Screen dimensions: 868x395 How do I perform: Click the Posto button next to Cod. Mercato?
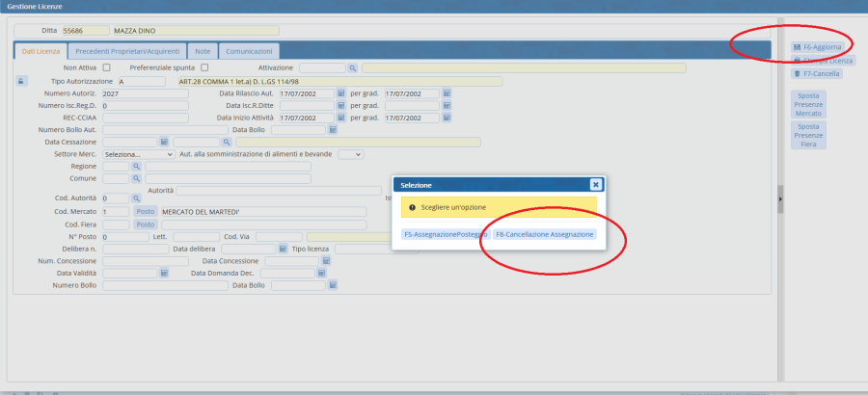tap(145, 212)
